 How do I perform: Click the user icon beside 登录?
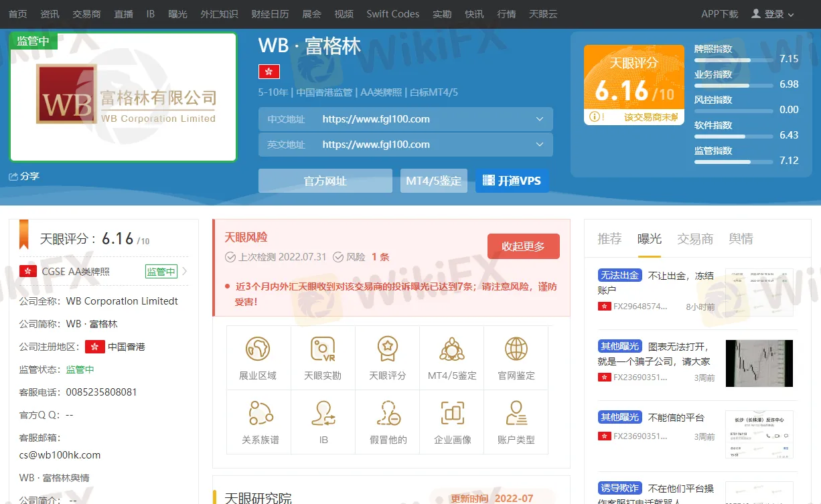coord(756,13)
